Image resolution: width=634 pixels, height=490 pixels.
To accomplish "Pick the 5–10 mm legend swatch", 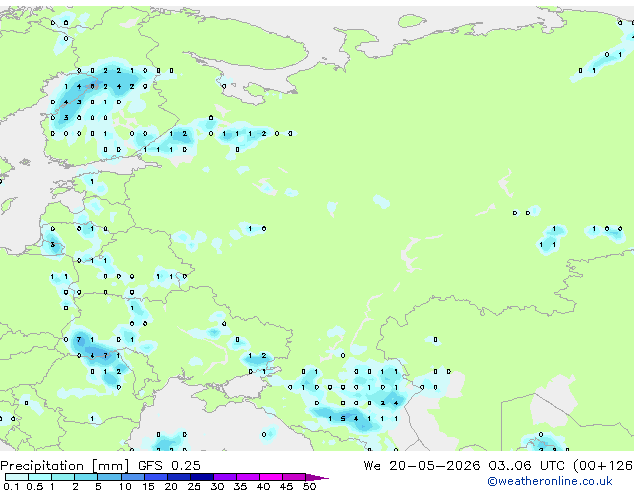I will 109,477.
